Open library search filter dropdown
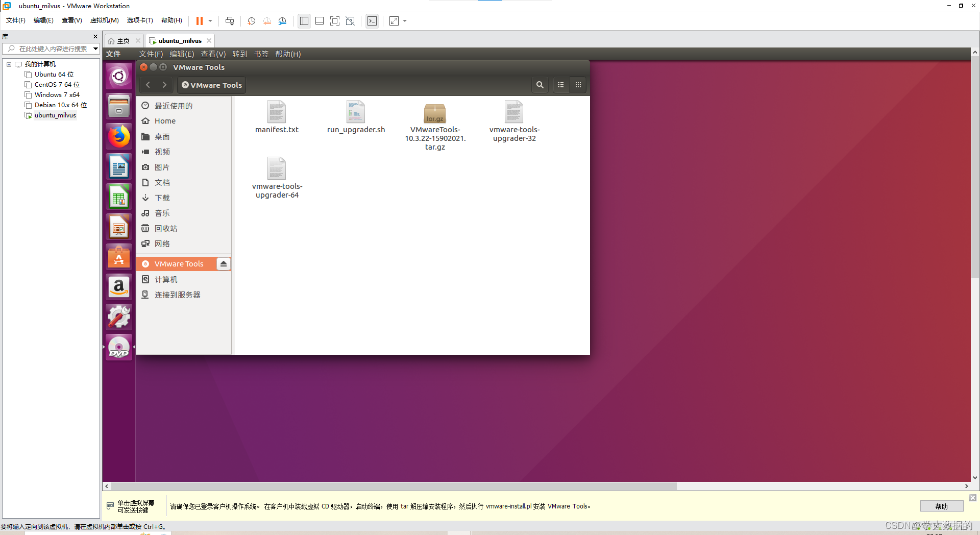The height and width of the screenshot is (535, 980). pos(95,48)
